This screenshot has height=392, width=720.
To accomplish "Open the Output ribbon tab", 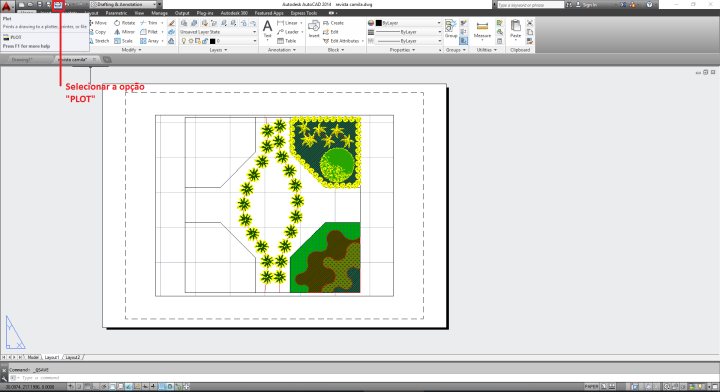I will pos(182,13).
